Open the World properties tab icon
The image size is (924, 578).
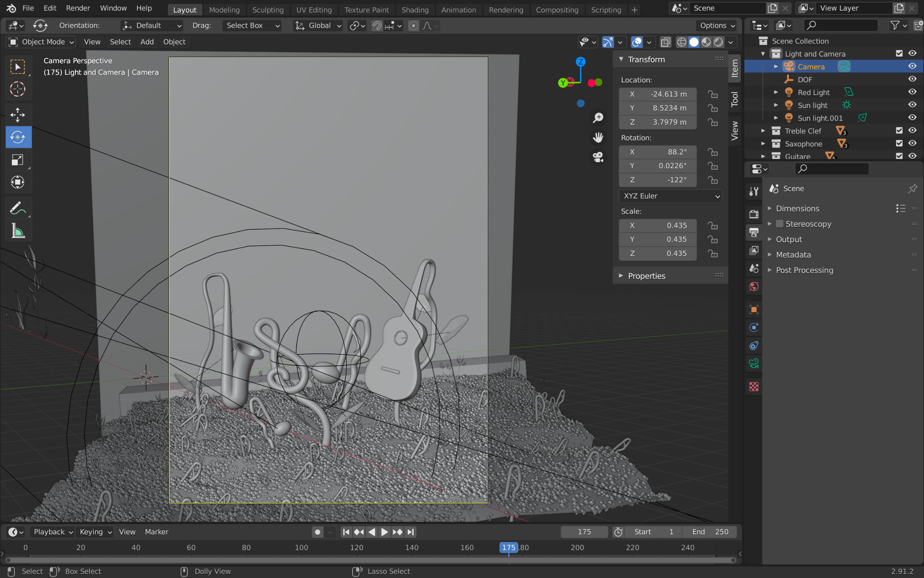[x=754, y=287]
